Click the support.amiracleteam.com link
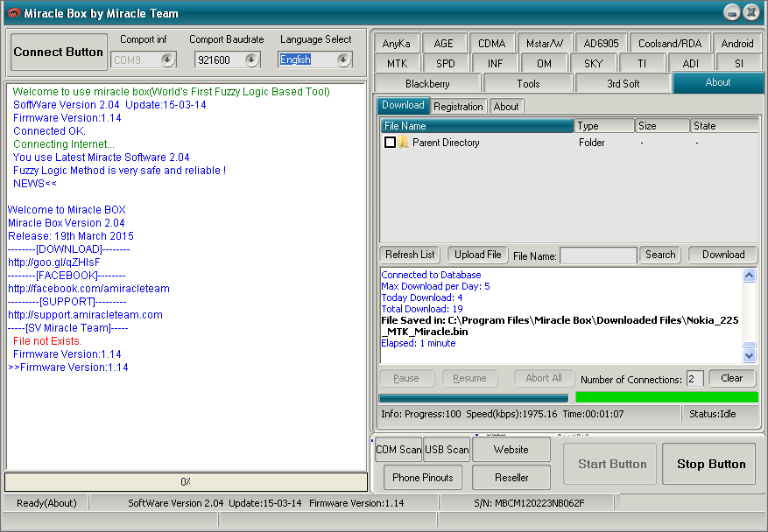This screenshot has width=768, height=532. [85, 315]
